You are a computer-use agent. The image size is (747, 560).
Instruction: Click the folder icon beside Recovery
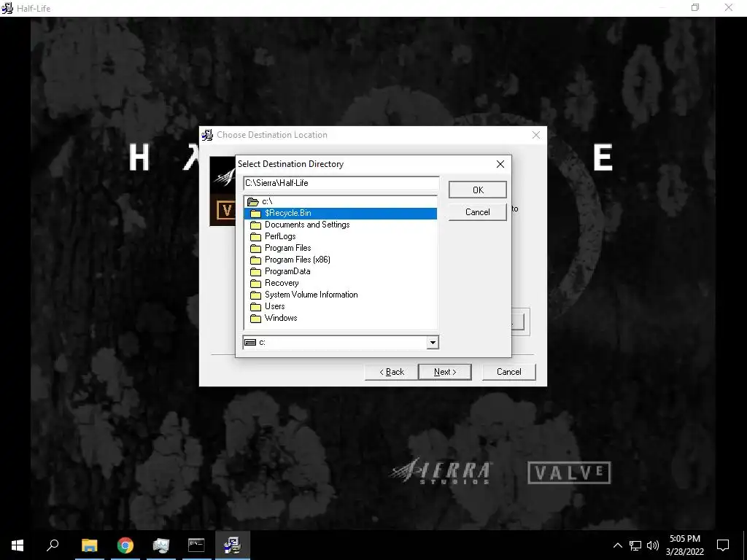pos(256,284)
